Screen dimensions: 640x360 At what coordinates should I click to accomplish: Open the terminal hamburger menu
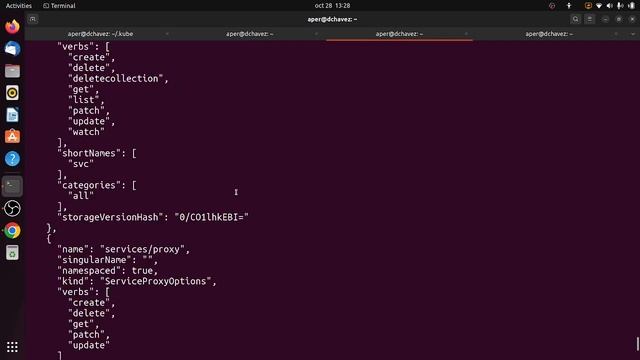pyautogui.click(x=590, y=19)
